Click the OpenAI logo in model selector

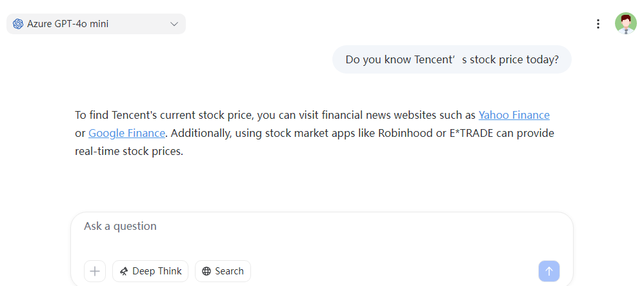coord(18,24)
